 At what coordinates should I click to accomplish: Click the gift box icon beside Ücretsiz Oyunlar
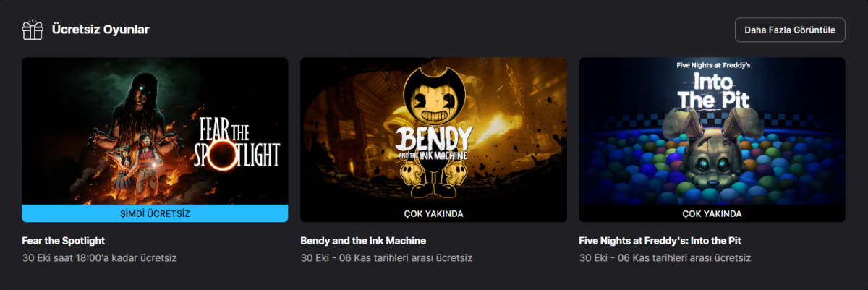pyautogui.click(x=33, y=30)
